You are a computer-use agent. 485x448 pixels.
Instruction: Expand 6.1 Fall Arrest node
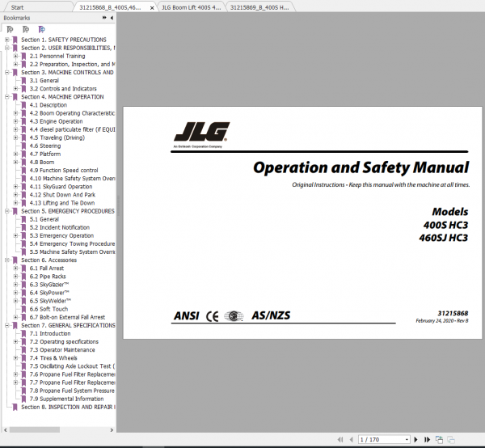(15, 268)
